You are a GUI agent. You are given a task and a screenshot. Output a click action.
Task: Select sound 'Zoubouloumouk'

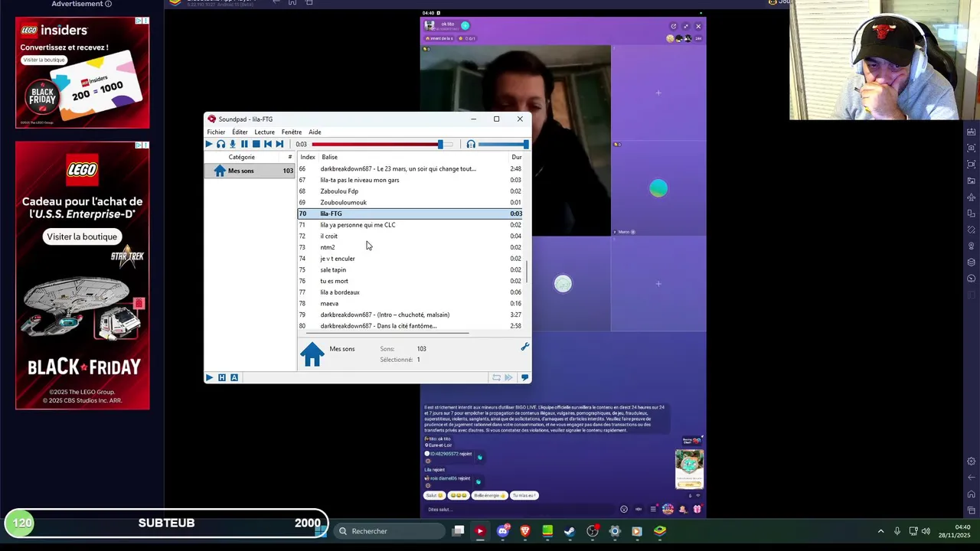point(410,202)
